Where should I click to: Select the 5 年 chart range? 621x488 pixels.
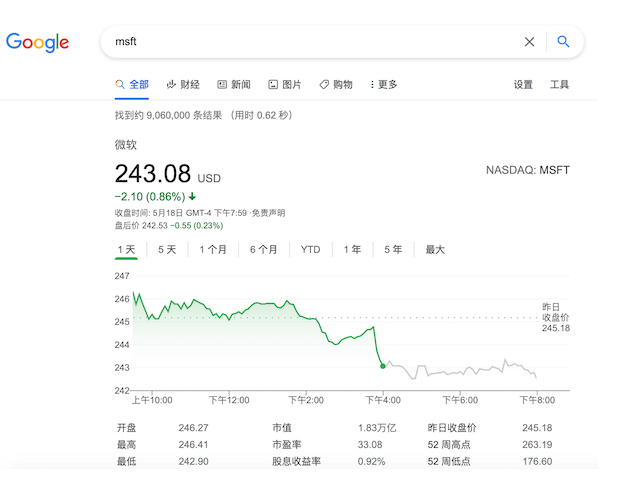[x=393, y=250]
